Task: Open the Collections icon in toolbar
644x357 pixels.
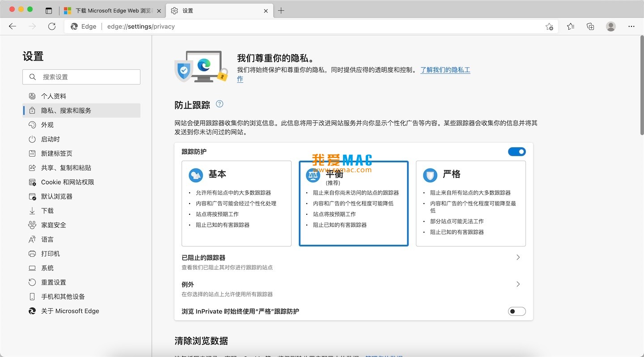Action: tap(590, 26)
